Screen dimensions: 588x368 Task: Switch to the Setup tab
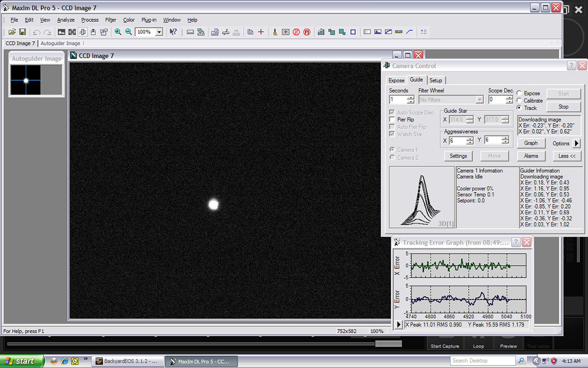pos(436,80)
